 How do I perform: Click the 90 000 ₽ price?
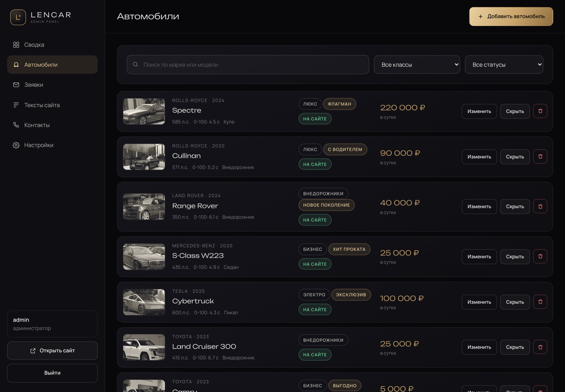coord(400,153)
